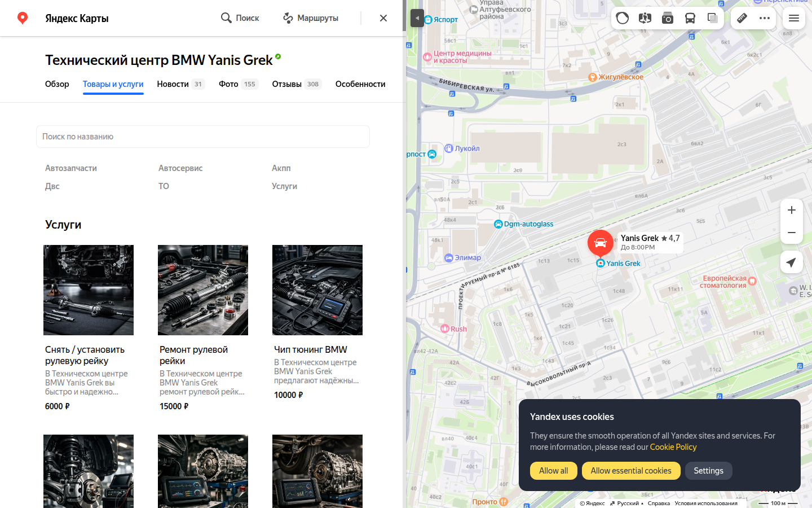The height and width of the screenshot is (508, 812).
Task: Click the Yanis Grek map label balloon
Action: click(650, 242)
